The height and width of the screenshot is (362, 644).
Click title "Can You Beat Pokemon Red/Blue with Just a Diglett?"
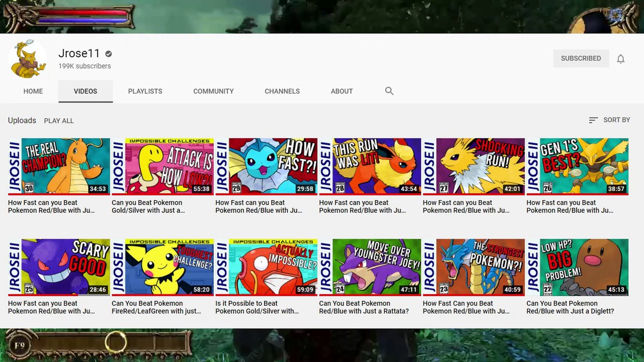(570, 307)
